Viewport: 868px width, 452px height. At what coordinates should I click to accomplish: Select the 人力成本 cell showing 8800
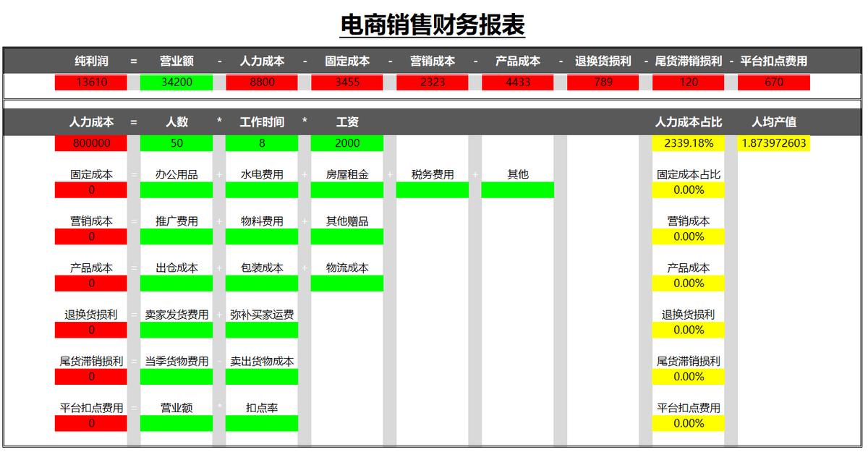[260, 82]
